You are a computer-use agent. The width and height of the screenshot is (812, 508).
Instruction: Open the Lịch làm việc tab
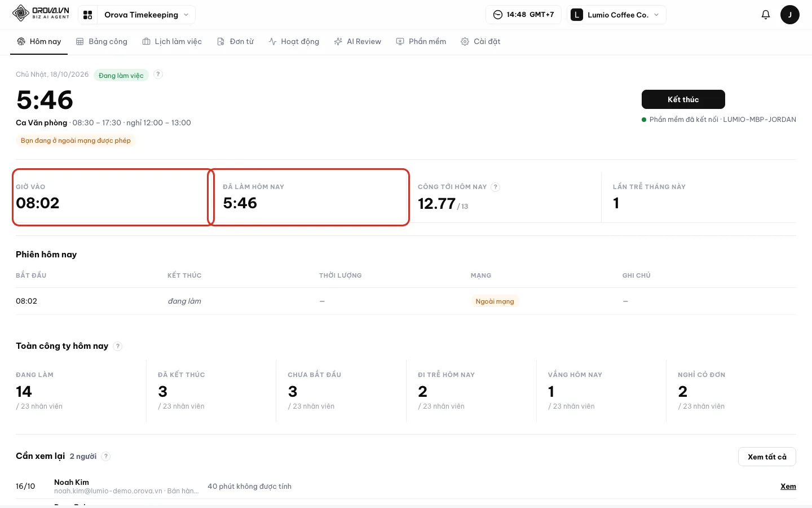[x=172, y=42]
